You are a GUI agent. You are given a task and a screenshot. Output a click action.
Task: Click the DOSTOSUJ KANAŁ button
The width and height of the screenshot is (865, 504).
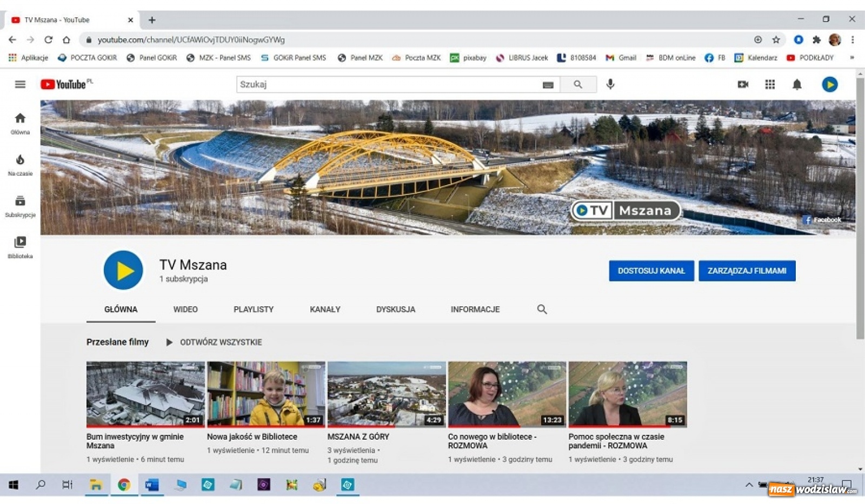click(651, 271)
